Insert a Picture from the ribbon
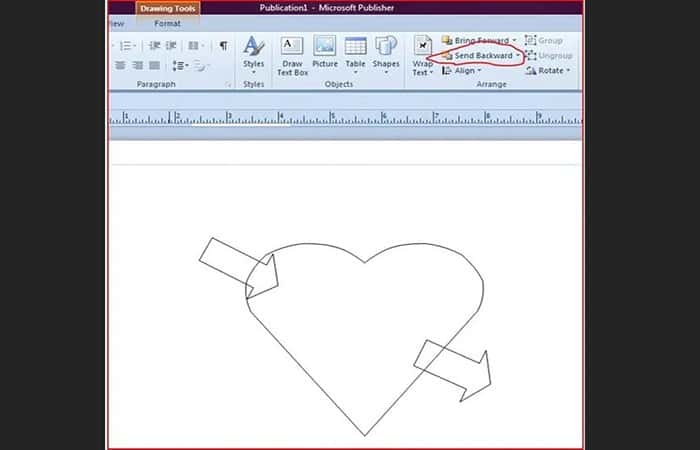 coord(325,52)
